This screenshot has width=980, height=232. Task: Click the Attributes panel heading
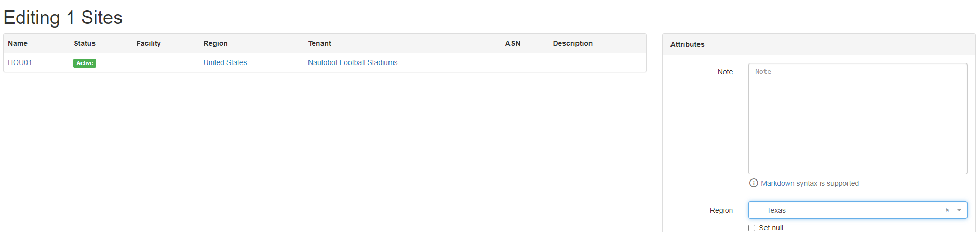tap(687, 44)
